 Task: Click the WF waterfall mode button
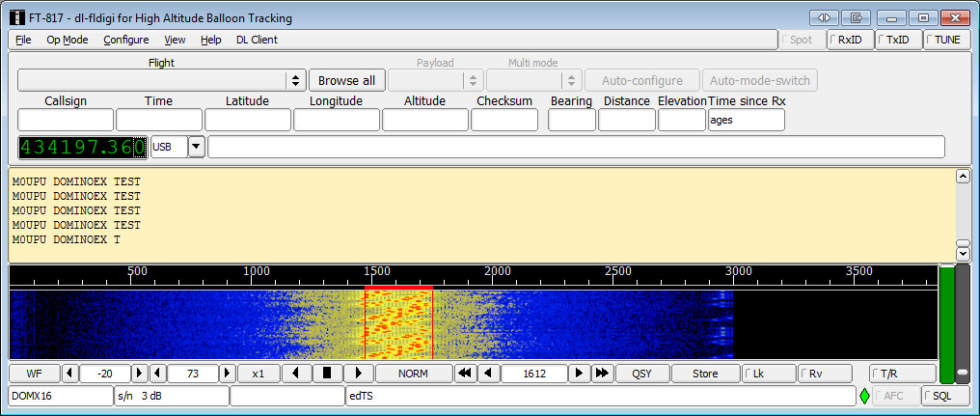[x=35, y=374]
